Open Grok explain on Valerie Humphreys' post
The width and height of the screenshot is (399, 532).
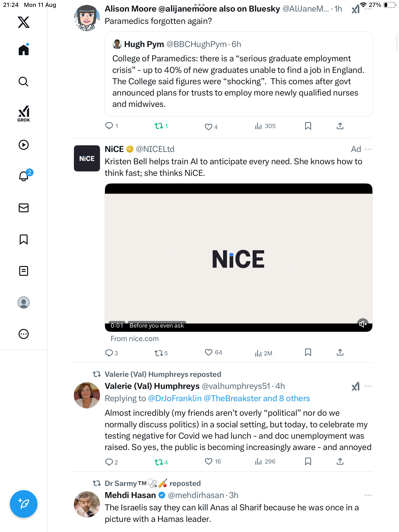pos(355,386)
